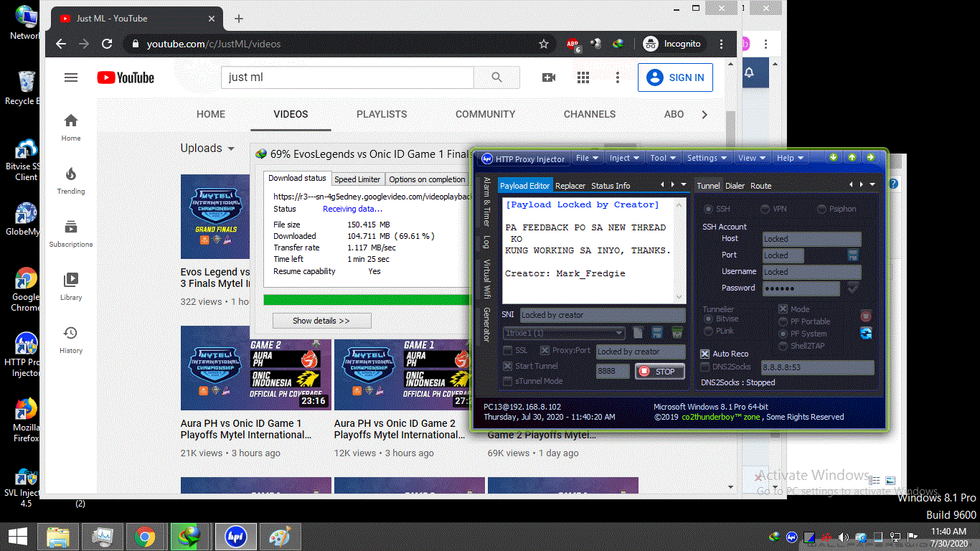
Task: Open History in YouTube sidebar
Action: coord(71,339)
